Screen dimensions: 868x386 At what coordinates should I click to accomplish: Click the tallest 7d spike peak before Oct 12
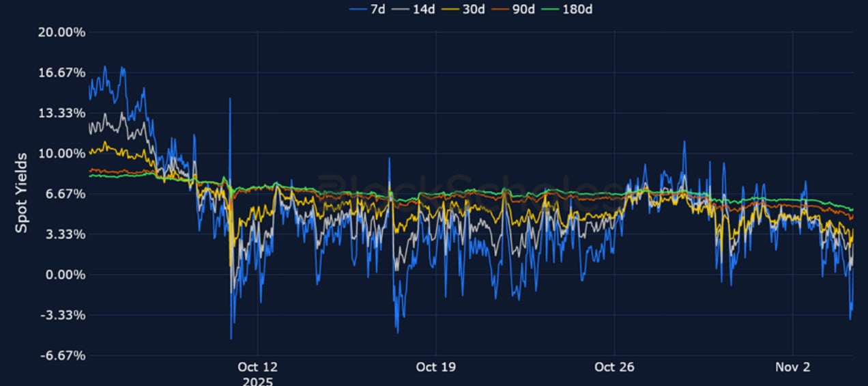(x=230, y=99)
